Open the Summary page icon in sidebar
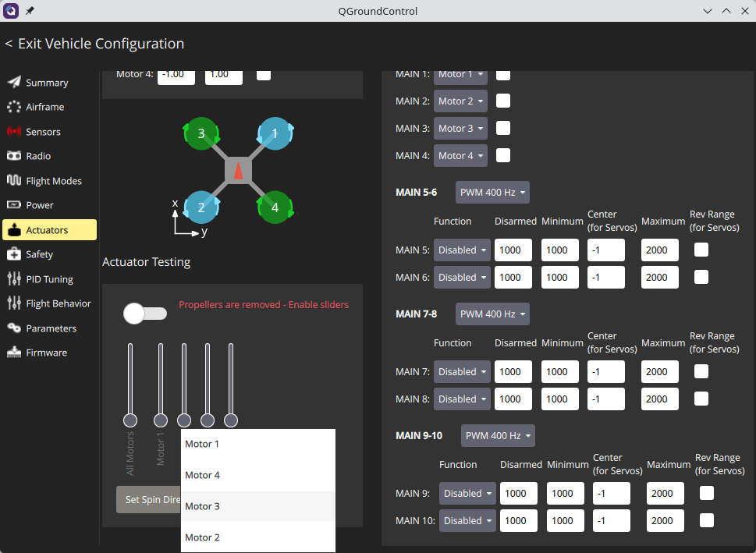756x553 pixels. point(14,83)
